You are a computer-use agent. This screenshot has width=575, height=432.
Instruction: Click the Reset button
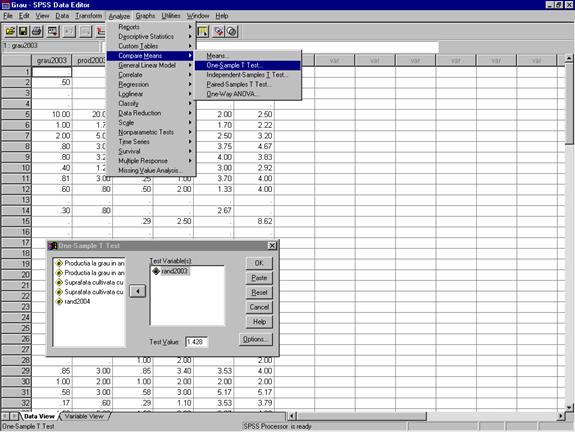point(259,292)
